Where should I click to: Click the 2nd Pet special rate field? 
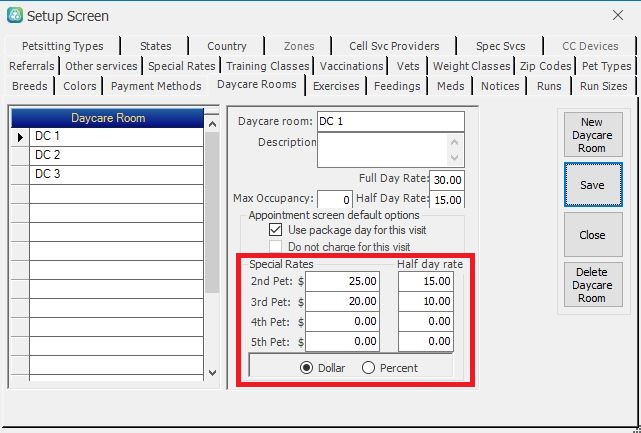click(345, 282)
